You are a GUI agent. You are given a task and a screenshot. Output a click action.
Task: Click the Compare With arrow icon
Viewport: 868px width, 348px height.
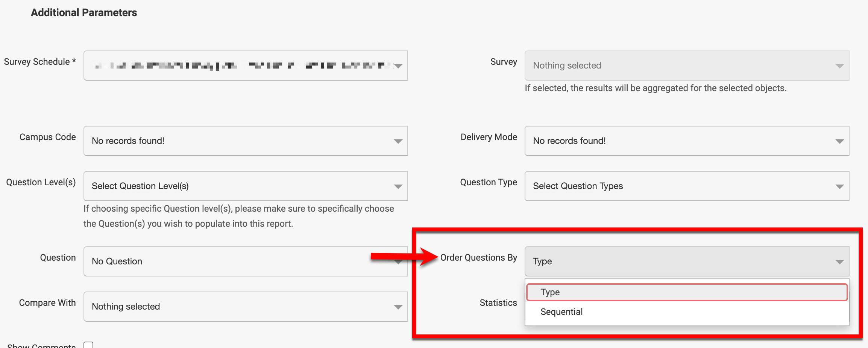(x=398, y=307)
